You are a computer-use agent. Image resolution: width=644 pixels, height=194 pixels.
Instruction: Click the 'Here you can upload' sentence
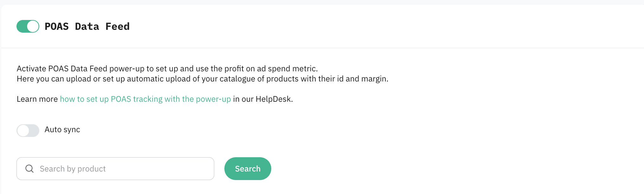[202, 79]
